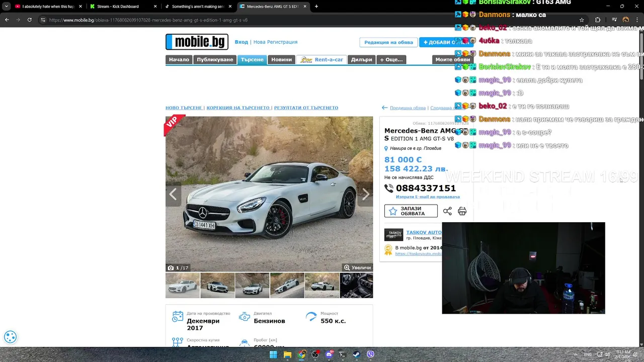Viewport: 644px width, 362px height.
Task: Click the print listing icon
Action: pos(462,211)
